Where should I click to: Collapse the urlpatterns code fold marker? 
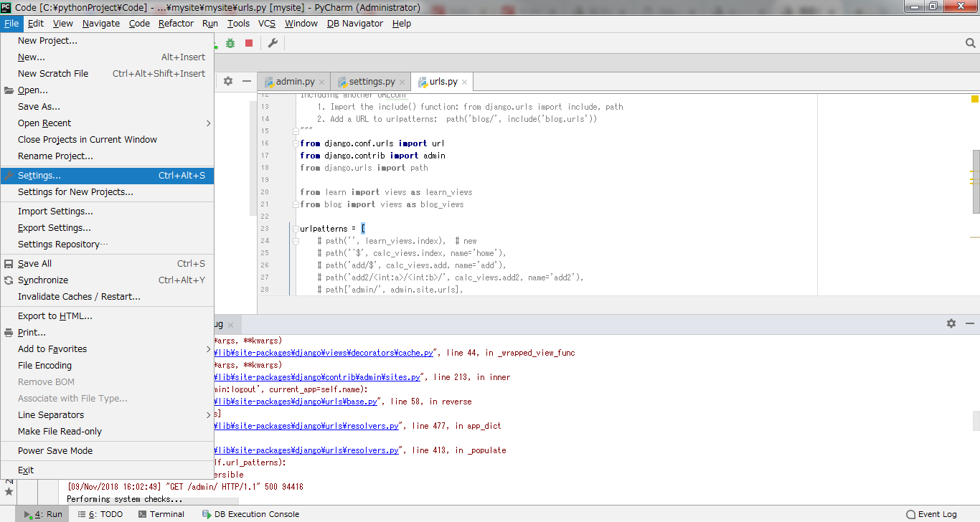click(295, 229)
